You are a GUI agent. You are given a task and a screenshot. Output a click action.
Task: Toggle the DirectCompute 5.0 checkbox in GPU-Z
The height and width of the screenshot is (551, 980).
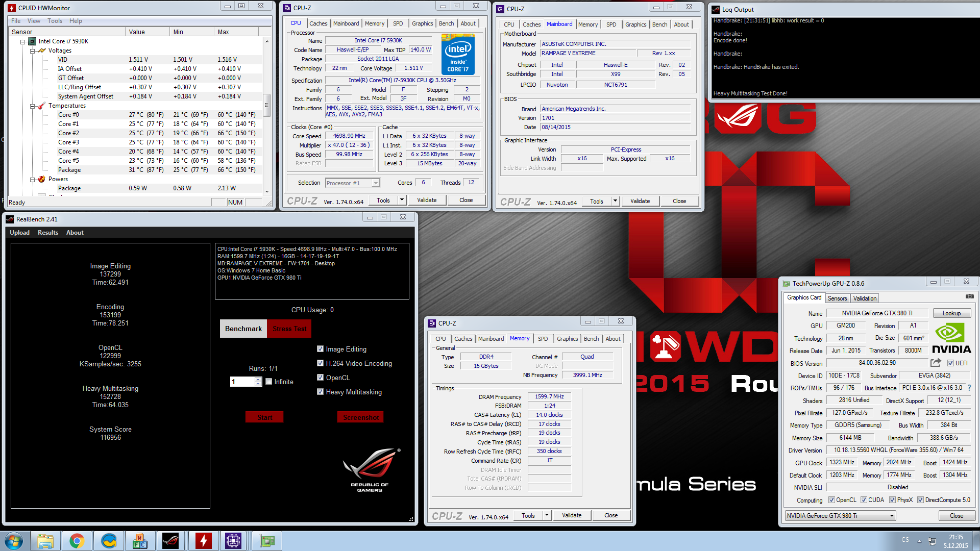pos(920,500)
